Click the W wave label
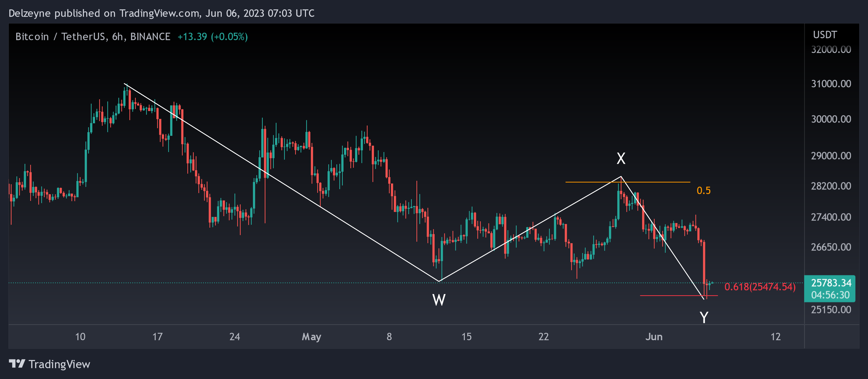Viewport: 868px width, 379px height. tap(439, 300)
